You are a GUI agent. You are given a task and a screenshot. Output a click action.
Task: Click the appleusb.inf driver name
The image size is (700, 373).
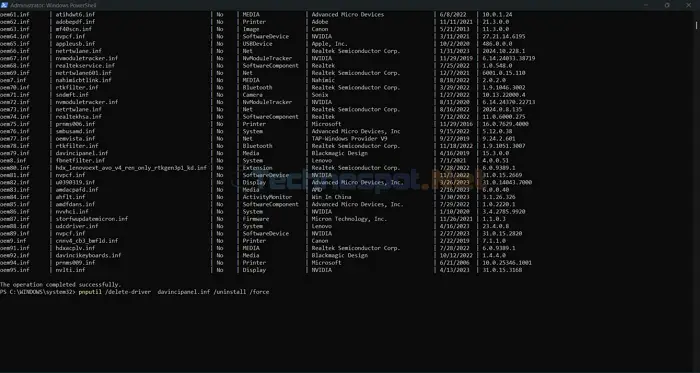(75, 44)
